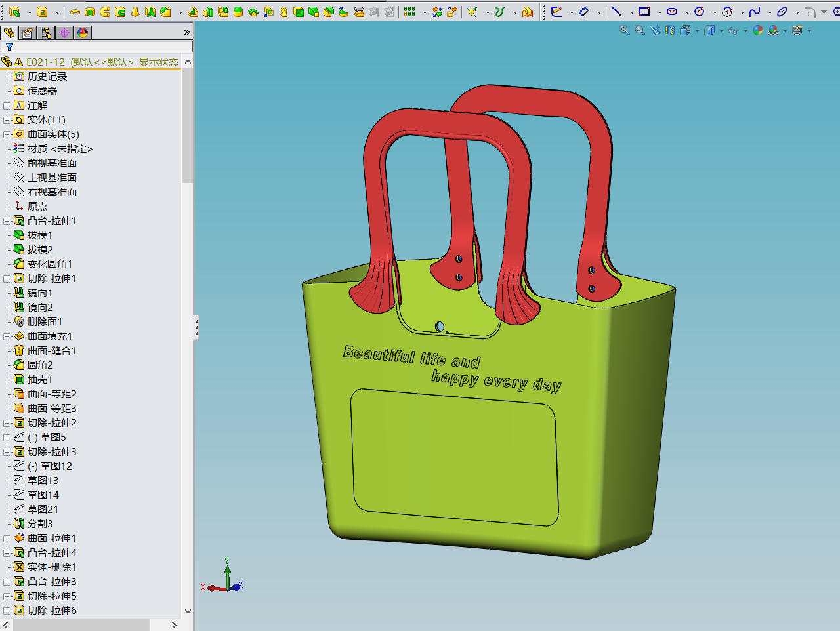This screenshot has height=631, width=840.
Task: Expand the 曲面实体(5) folder
Action: click(7, 134)
